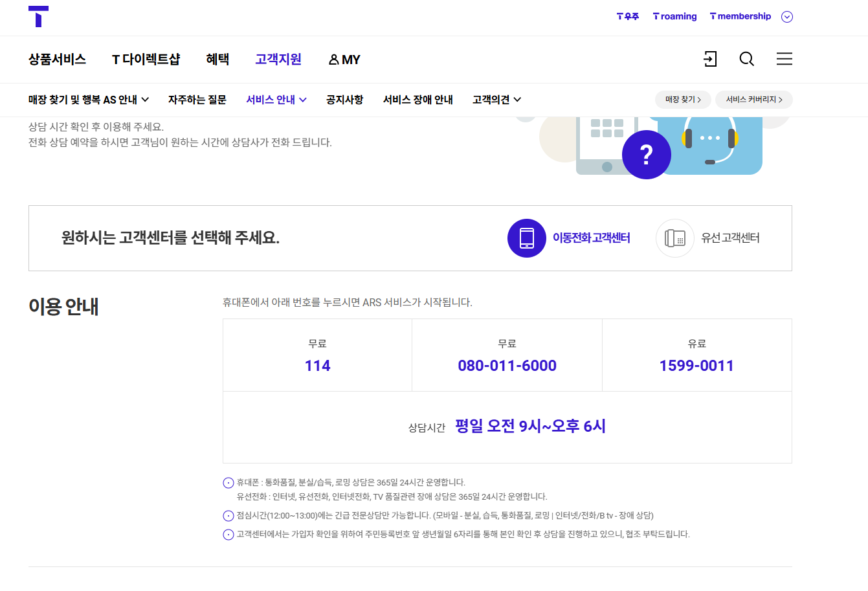The height and width of the screenshot is (591, 868).
Task: Open the T 다이렉트샵 menu
Action: tap(146, 60)
